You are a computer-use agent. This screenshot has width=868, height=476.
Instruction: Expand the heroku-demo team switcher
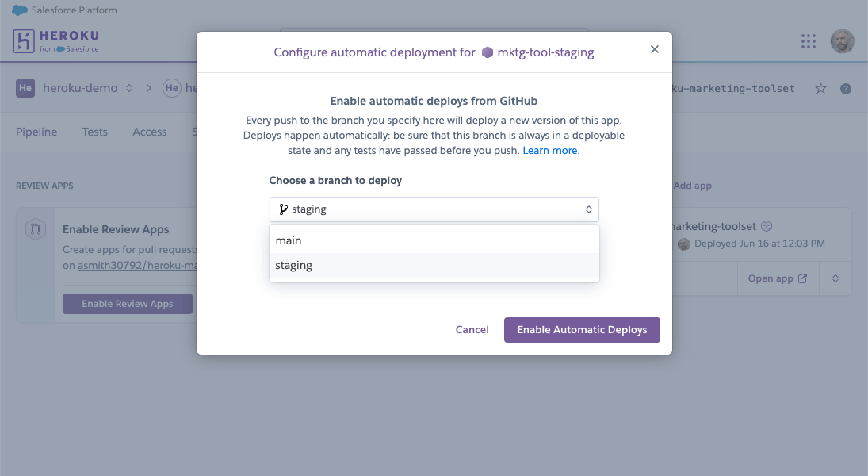(x=129, y=88)
